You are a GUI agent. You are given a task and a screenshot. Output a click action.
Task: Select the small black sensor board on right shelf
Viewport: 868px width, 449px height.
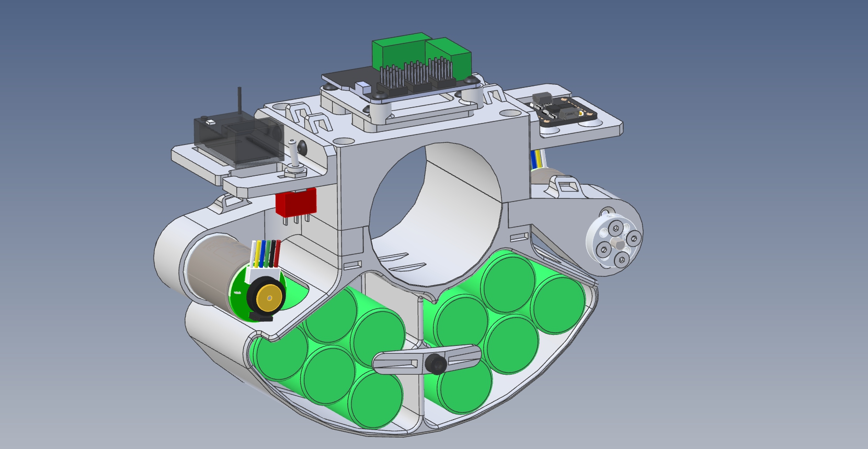pos(564,111)
